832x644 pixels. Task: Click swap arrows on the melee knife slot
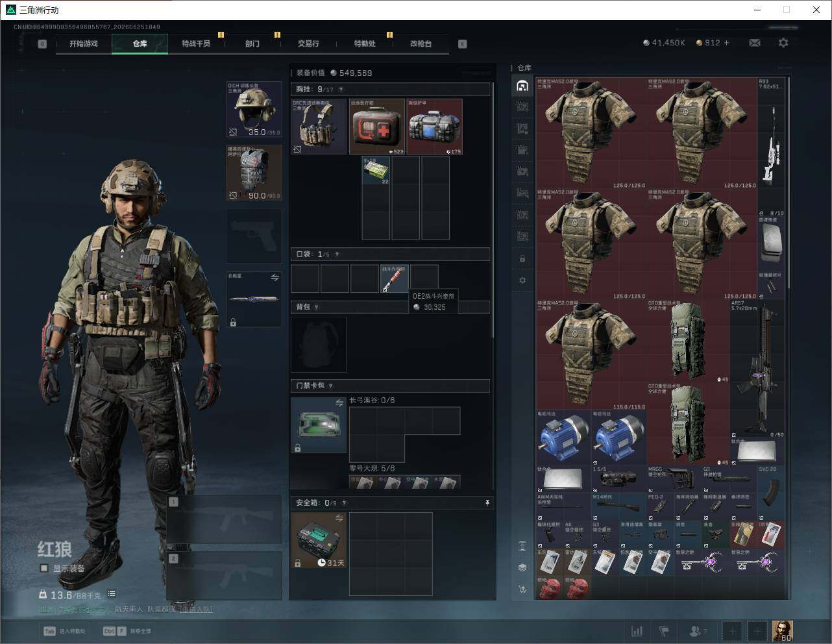click(275, 277)
